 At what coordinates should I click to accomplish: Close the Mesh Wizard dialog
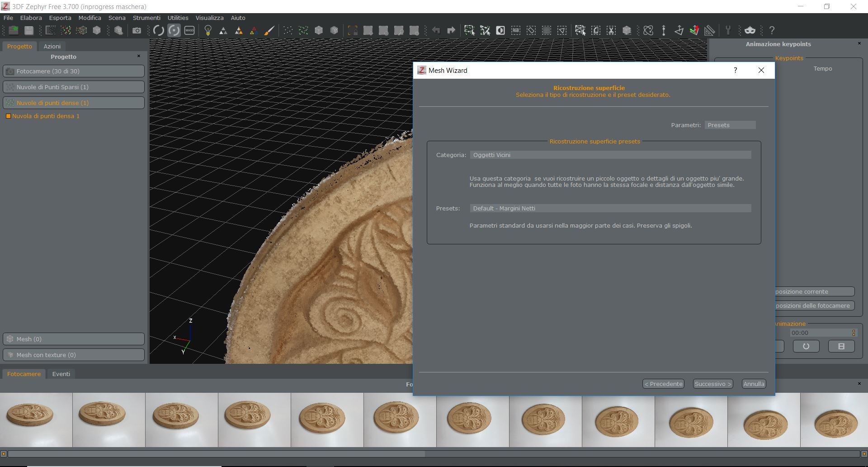click(x=761, y=70)
